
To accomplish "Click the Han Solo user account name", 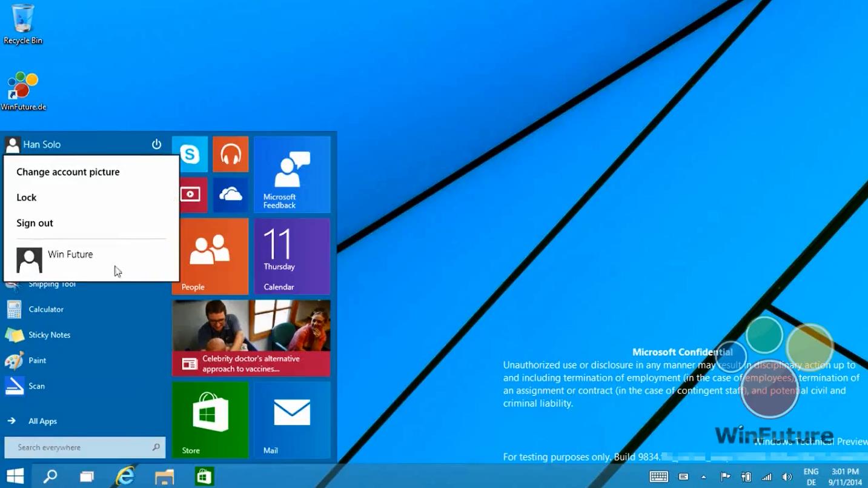I will (x=42, y=144).
